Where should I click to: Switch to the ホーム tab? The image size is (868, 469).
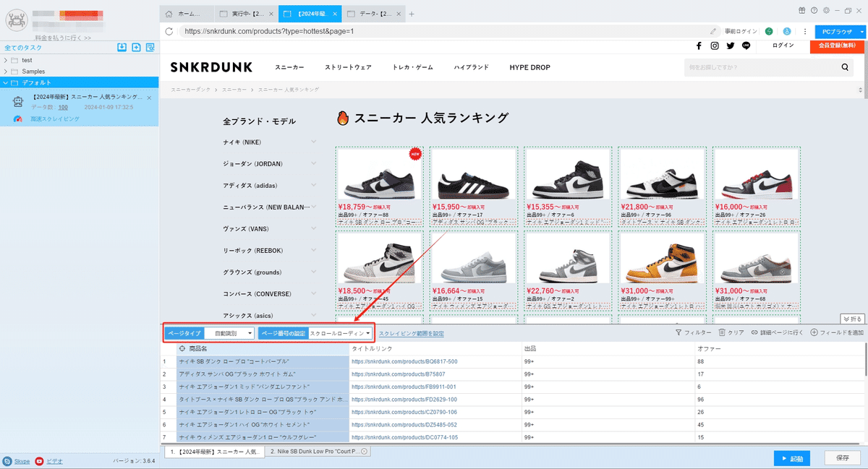click(188, 14)
